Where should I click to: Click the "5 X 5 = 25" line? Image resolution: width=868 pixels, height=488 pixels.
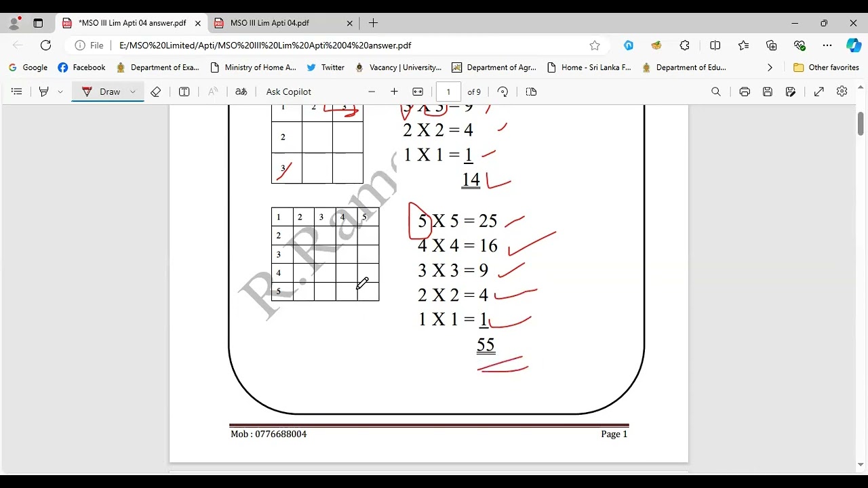pos(458,221)
